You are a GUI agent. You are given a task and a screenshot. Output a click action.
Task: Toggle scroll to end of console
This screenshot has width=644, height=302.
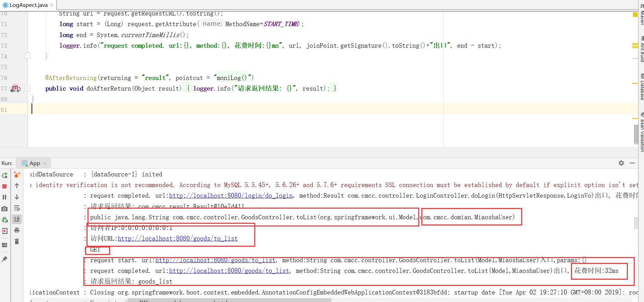(x=17, y=219)
